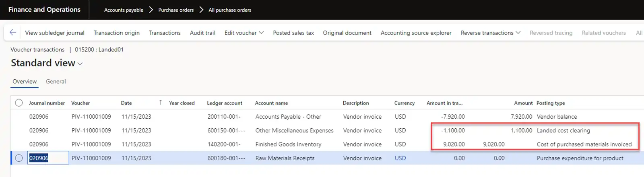Switch to the Overview tab
This screenshot has height=177, width=644.
pos(25,81)
